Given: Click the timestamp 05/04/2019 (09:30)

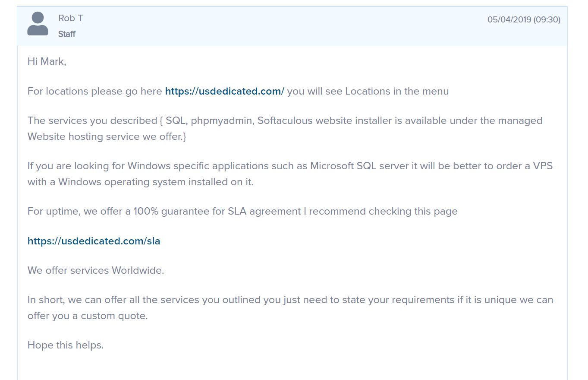Looking at the screenshot, I should click(x=524, y=19).
